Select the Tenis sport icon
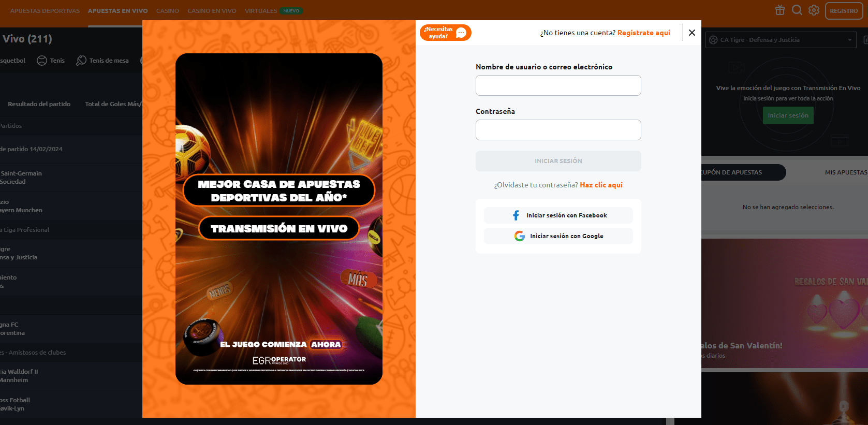 tap(42, 61)
